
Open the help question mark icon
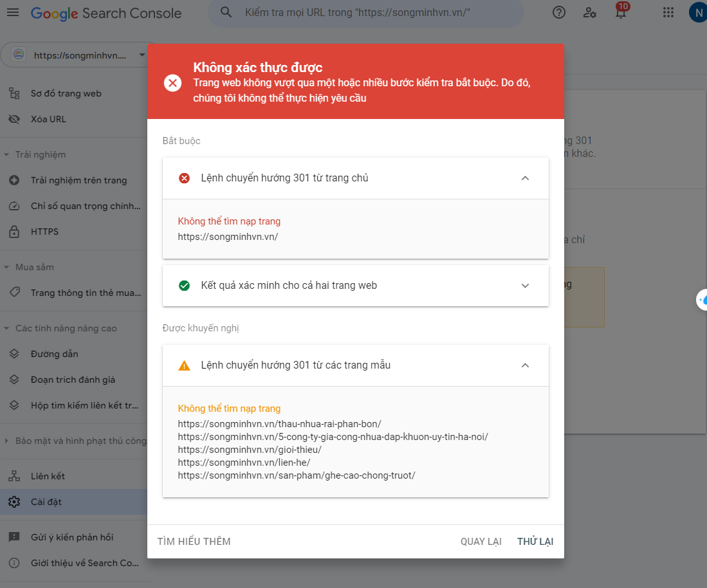[x=558, y=12]
